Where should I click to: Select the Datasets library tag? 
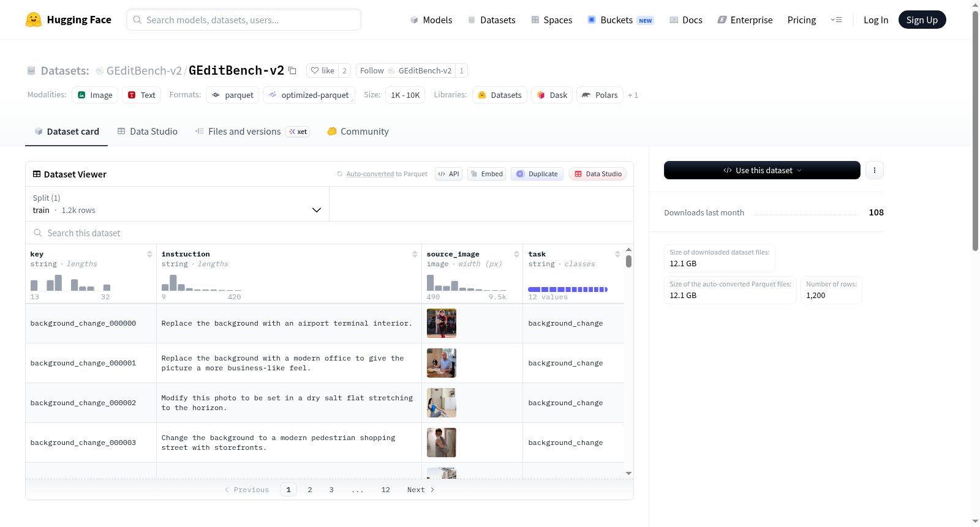point(500,95)
